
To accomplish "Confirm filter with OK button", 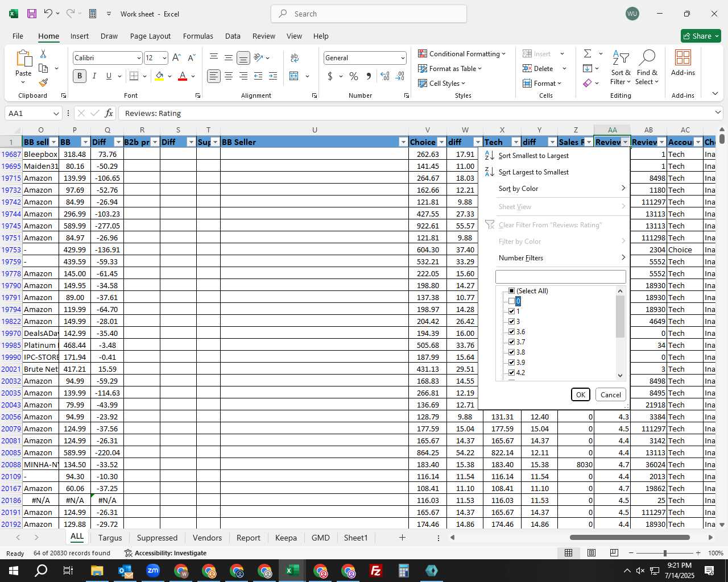I will click(580, 394).
